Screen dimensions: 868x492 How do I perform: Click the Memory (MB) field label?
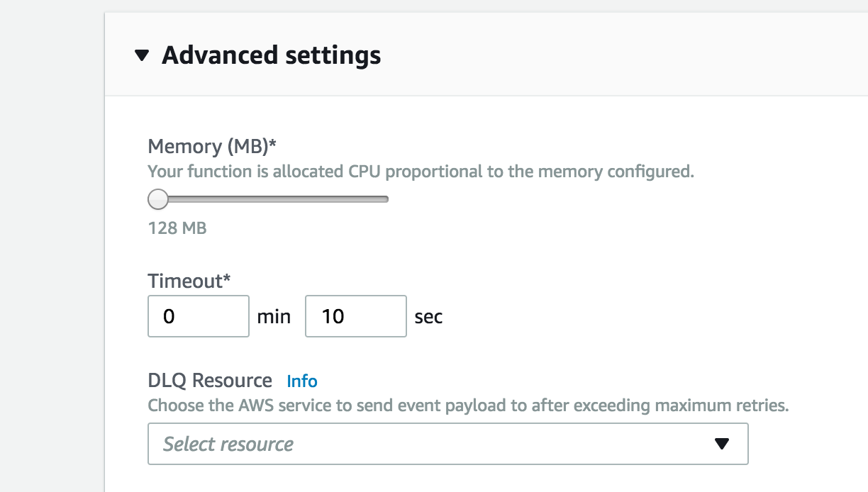(x=212, y=147)
